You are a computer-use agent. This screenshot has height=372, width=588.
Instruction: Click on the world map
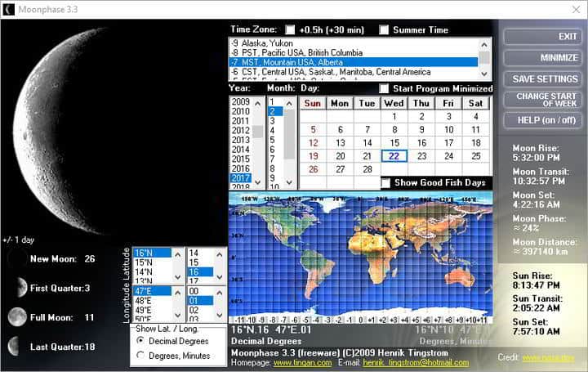[x=360, y=253]
